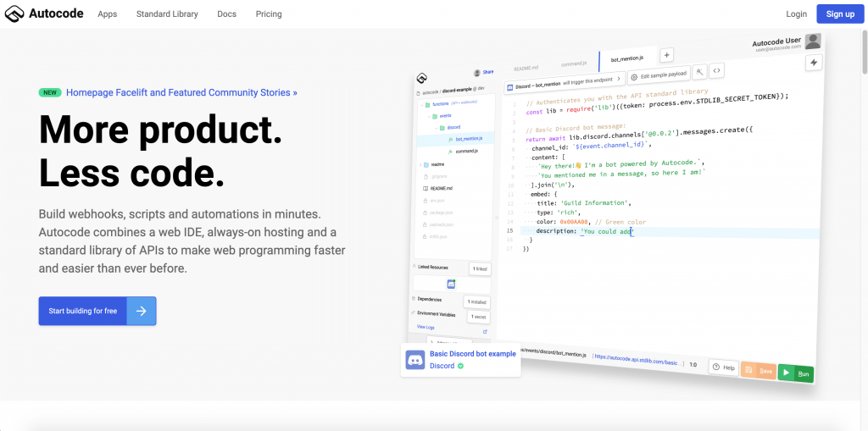The image size is (868, 431).
Task: Click the 1:0 cursor position in status bar
Action: (693, 365)
